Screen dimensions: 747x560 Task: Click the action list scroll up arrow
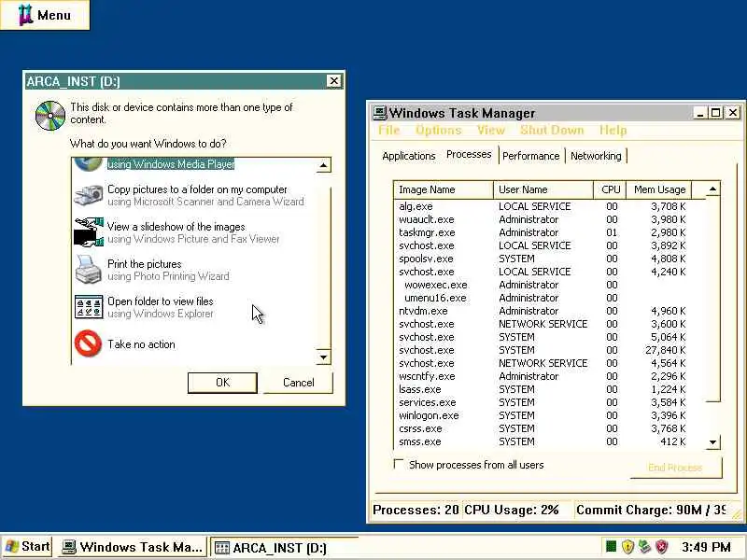[323, 165]
